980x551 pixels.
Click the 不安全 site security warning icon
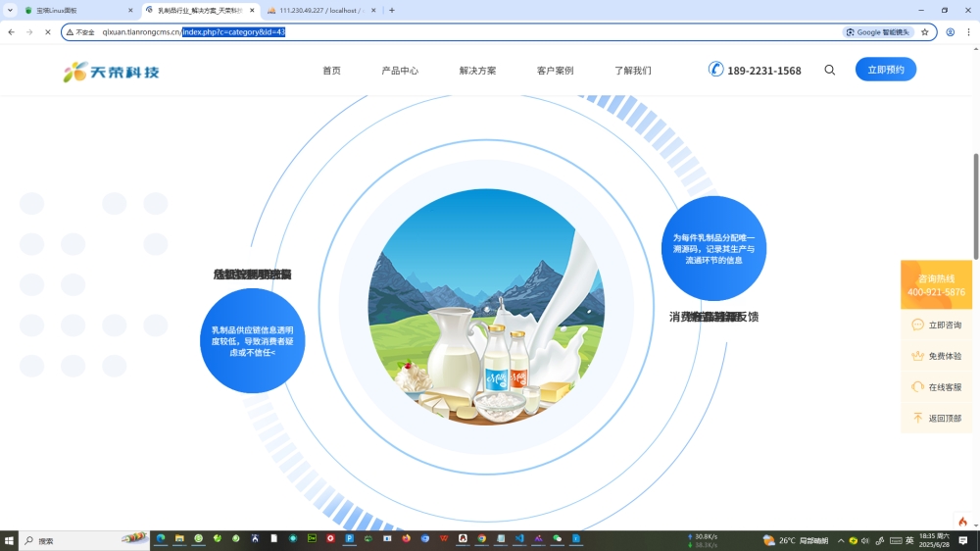click(x=80, y=32)
